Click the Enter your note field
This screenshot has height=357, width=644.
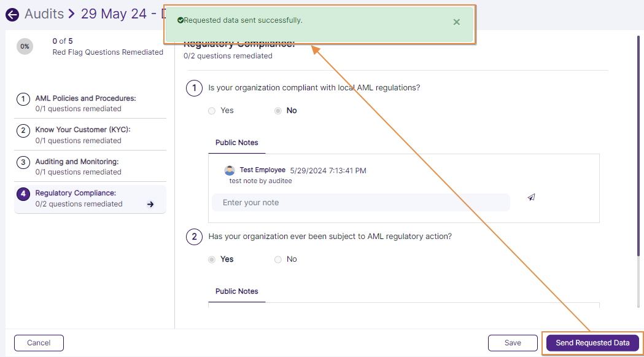[361, 202]
